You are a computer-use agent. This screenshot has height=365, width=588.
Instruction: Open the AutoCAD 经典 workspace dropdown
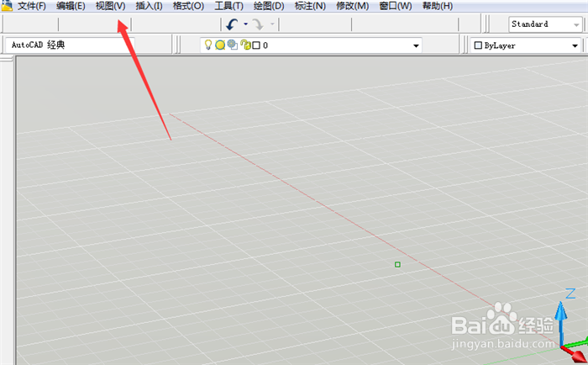(x=70, y=45)
